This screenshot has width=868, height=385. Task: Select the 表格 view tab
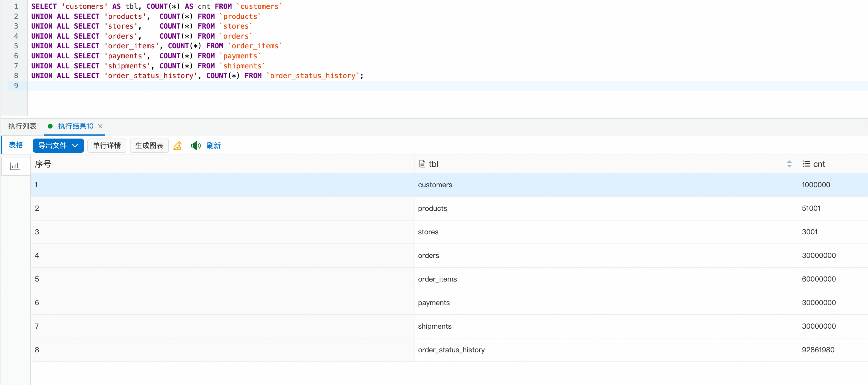pos(16,145)
